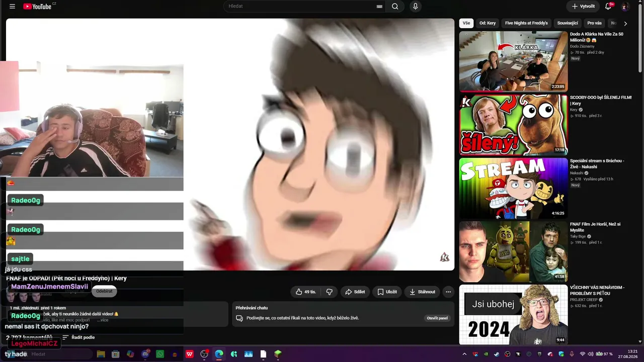Click the channel watermark in the video corner
The width and height of the screenshot is (644, 362).
pyautogui.click(x=444, y=257)
